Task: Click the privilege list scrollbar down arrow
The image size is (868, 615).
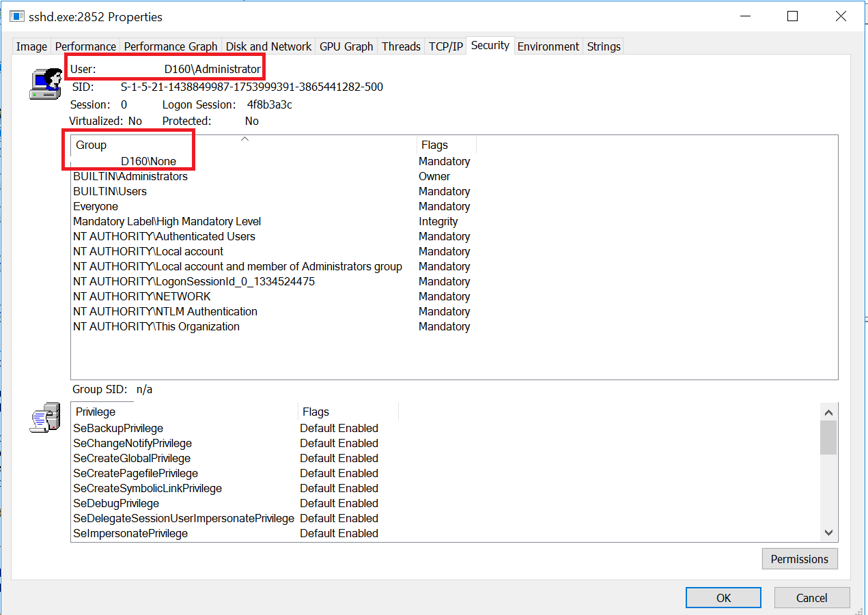Action: pyautogui.click(x=828, y=532)
